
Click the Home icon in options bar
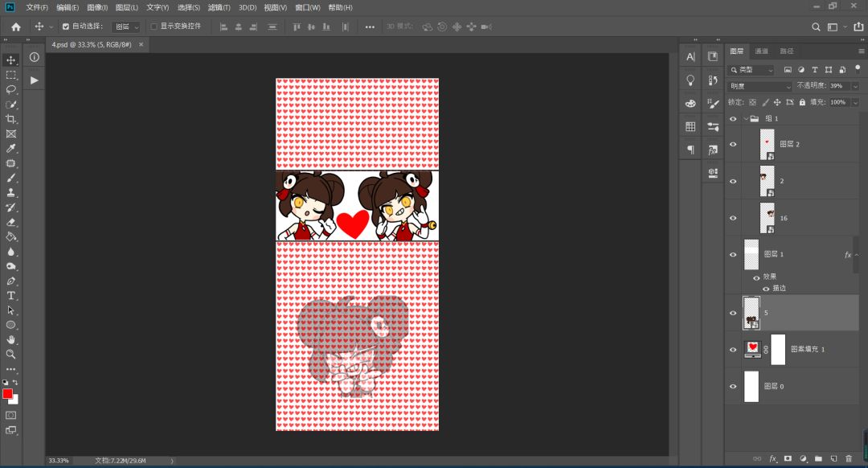(x=15, y=27)
